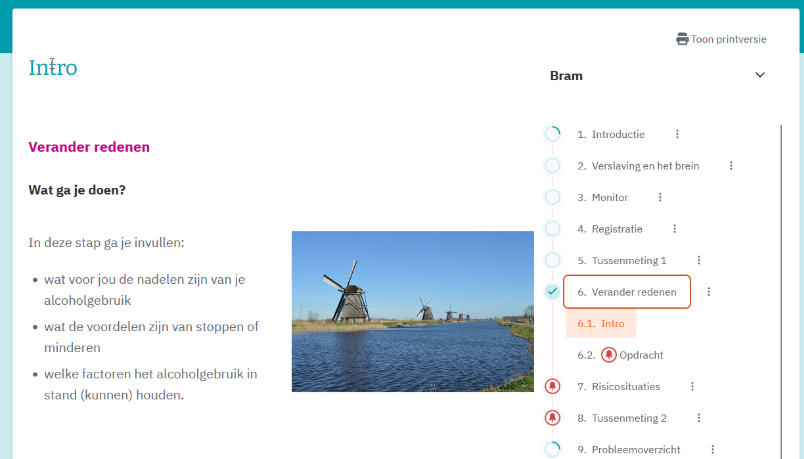Open options menu for Verslaving en het brein

point(731,166)
